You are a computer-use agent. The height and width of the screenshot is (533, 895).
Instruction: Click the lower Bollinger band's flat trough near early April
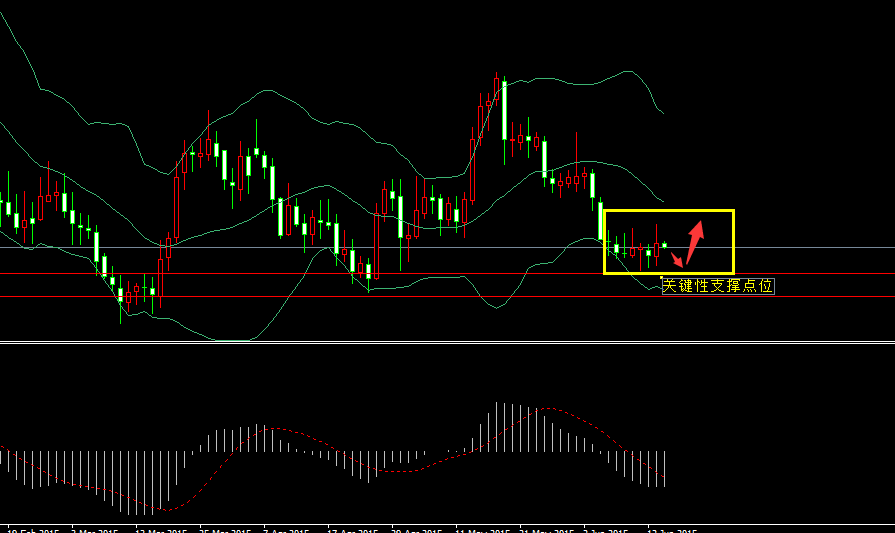pos(235,340)
